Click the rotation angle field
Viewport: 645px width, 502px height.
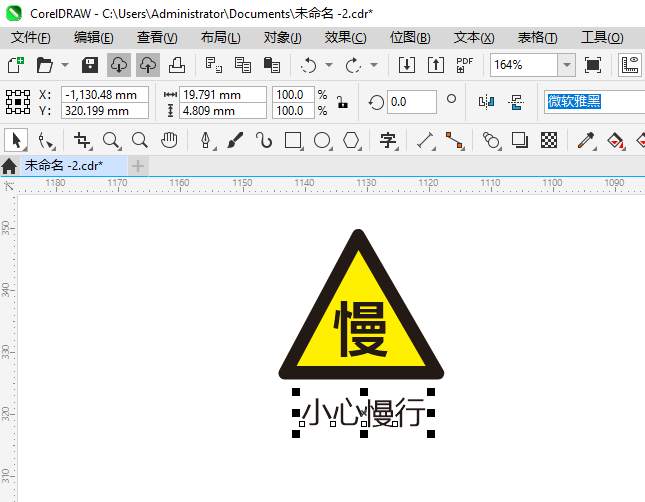point(412,102)
